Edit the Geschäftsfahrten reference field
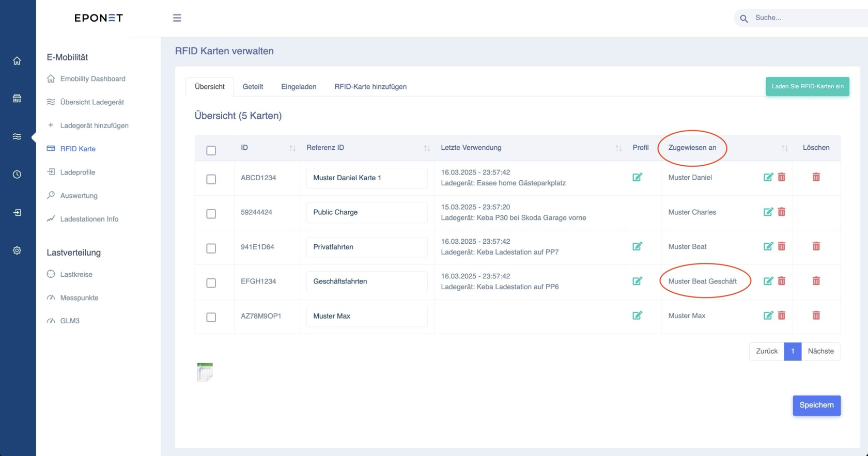This screenshot has height=456, width=868. [x=367, y=281]
